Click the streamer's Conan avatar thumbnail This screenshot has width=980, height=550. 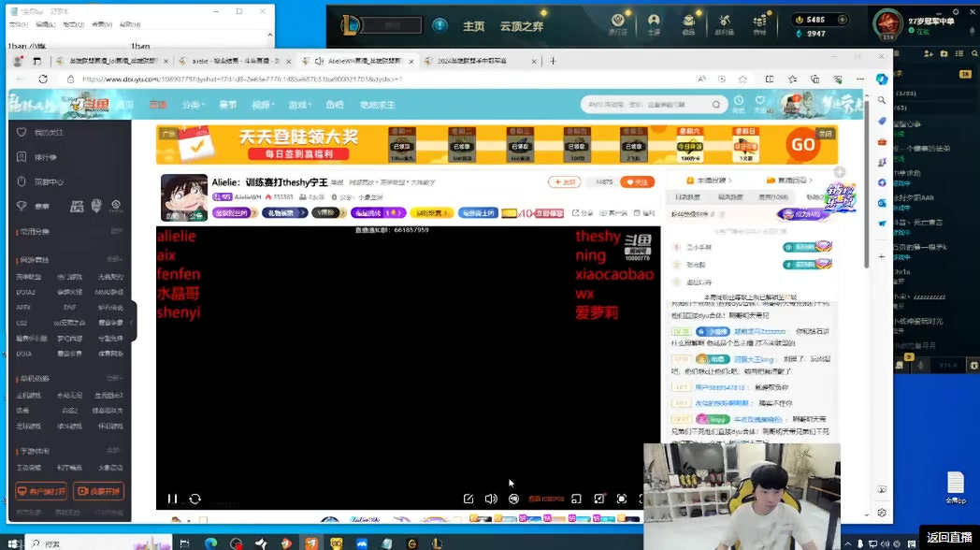pos(183,197)
